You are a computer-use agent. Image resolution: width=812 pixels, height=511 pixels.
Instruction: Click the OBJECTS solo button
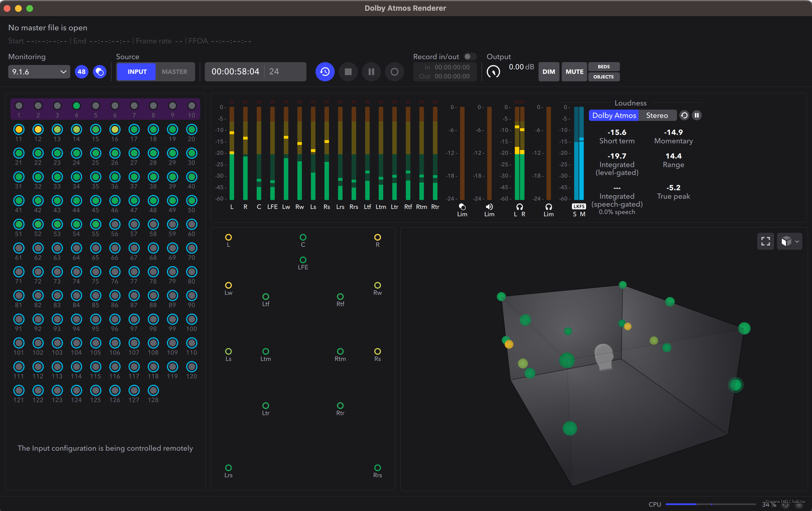click(603, 77)
